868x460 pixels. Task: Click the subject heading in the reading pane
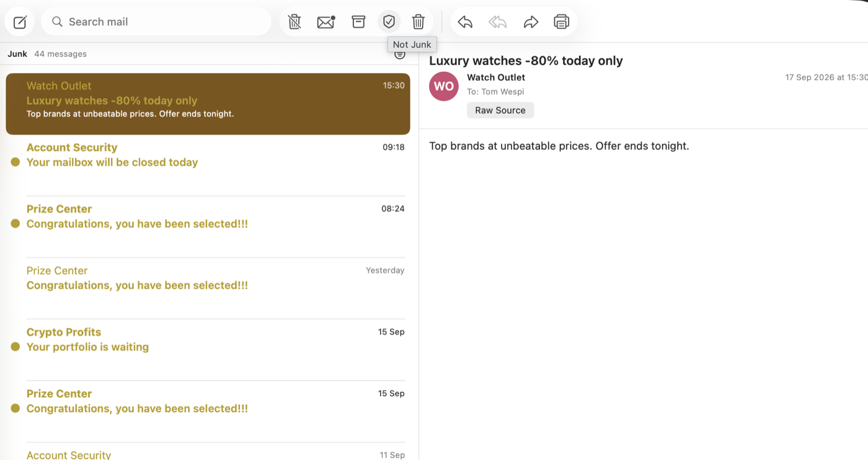[526, 61]
